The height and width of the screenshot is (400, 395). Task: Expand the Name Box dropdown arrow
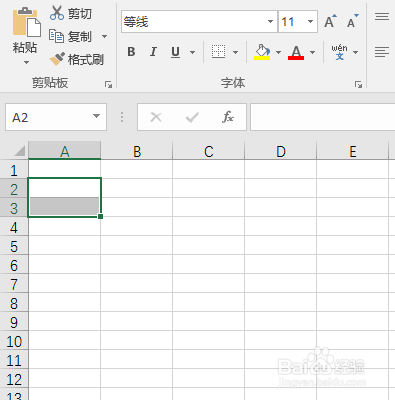tap(96, 116)
